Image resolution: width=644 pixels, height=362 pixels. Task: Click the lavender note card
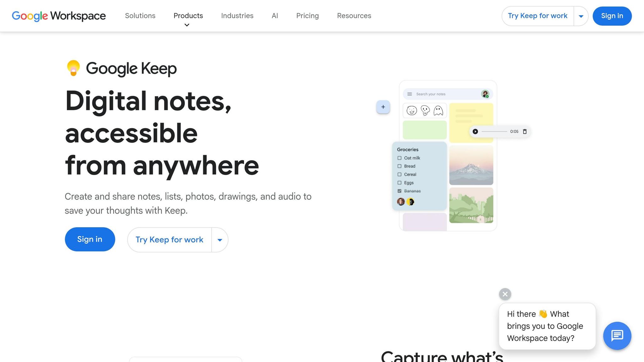click(x=425, y=222)
